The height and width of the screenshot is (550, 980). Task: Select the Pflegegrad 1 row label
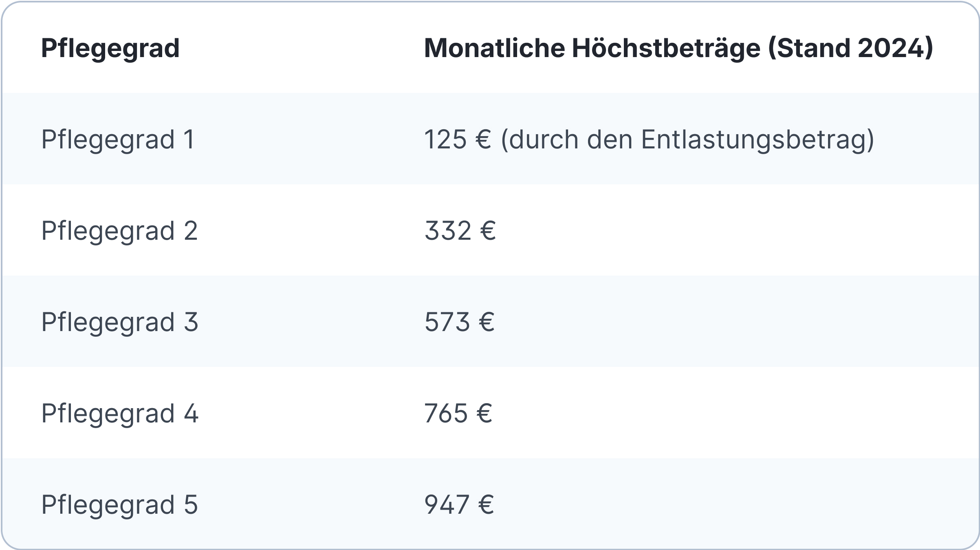click(118, 139)
